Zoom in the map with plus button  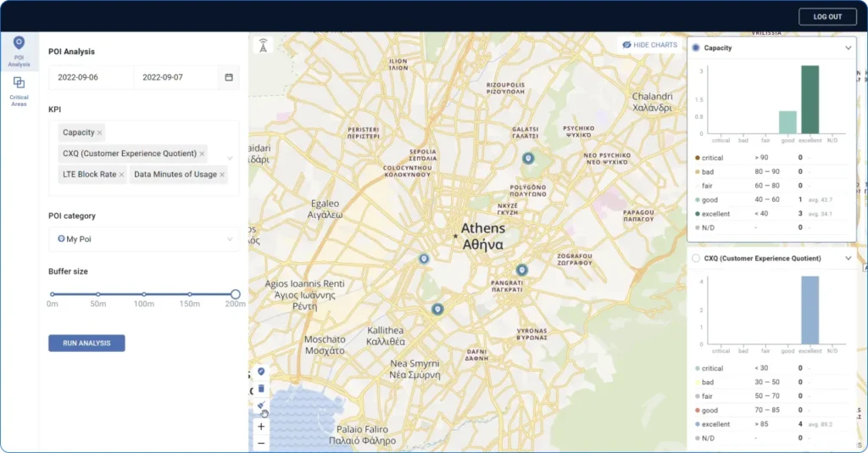[261, 427]
